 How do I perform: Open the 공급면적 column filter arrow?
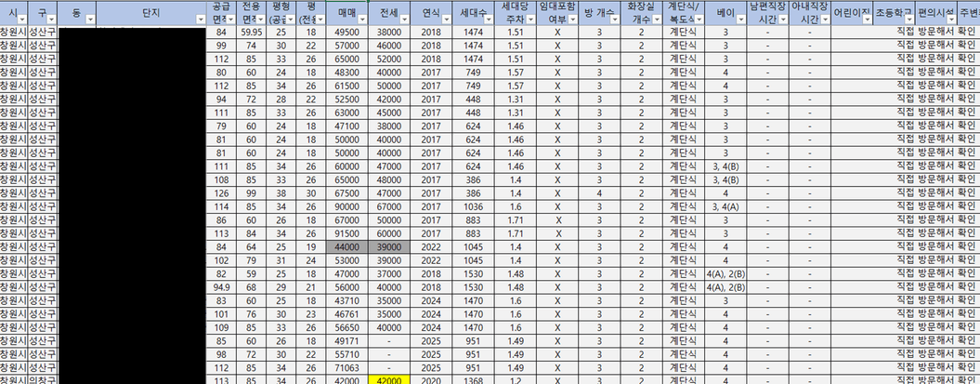[230, 20]
